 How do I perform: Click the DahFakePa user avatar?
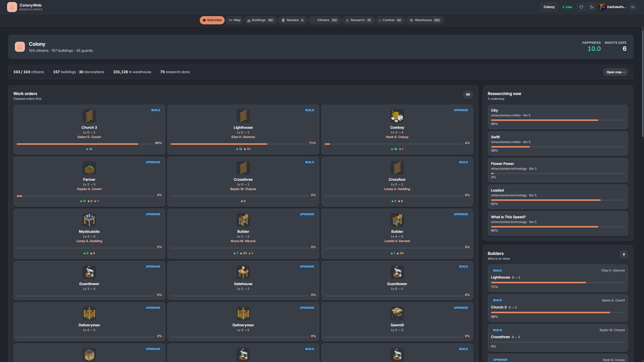pyautogui.click(x=602, y=7)
